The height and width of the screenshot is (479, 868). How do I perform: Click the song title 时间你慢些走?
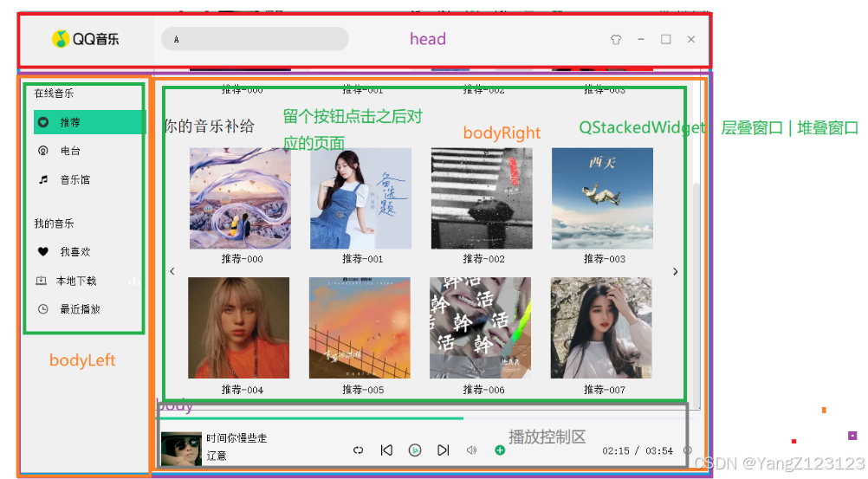pyautogui.click(x=236, y=438)
